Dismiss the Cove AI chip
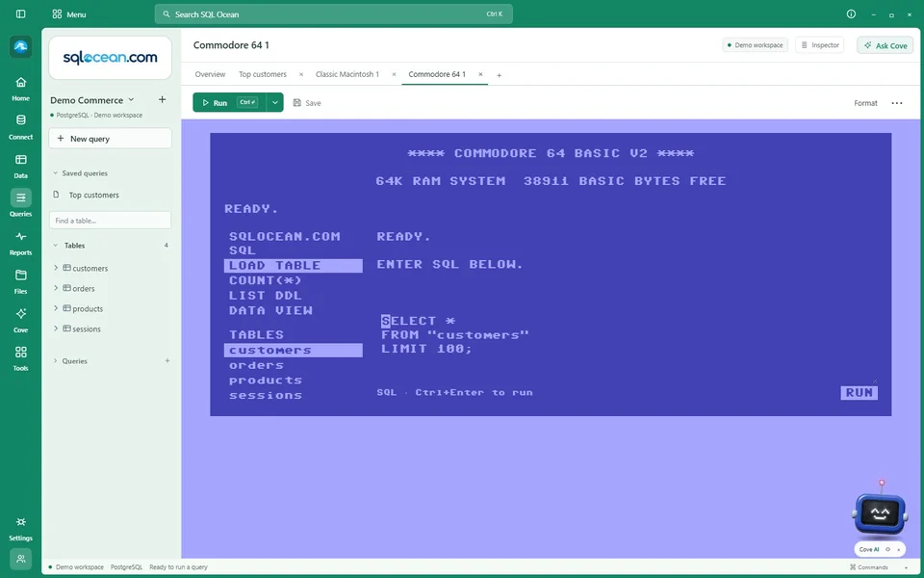The image size is (924, 578). [899, 550]
